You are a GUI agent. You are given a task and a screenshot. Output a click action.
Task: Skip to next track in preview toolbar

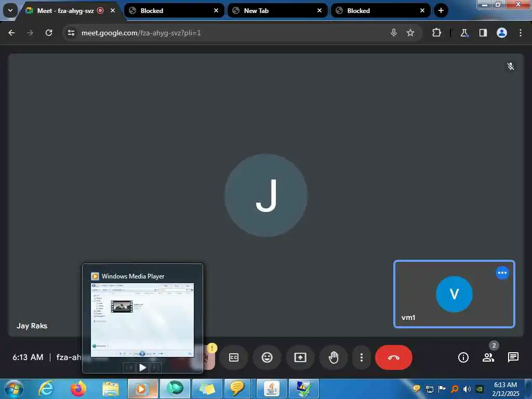[x=155, y=367]
